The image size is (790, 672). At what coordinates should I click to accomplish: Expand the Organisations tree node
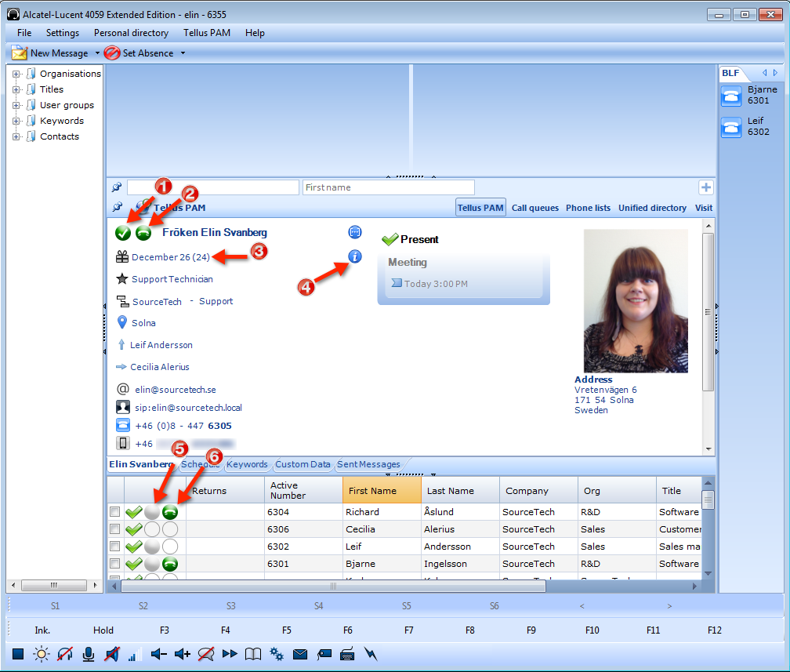click(16, 74)
